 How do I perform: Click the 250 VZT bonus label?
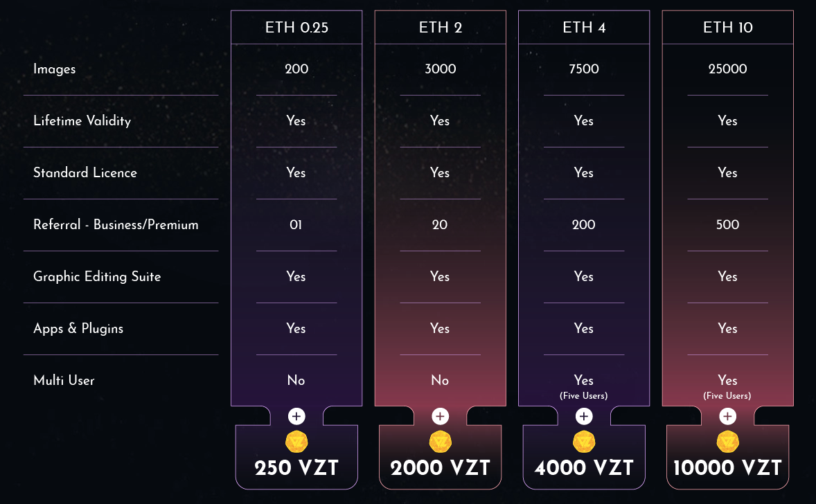[296, 468]
